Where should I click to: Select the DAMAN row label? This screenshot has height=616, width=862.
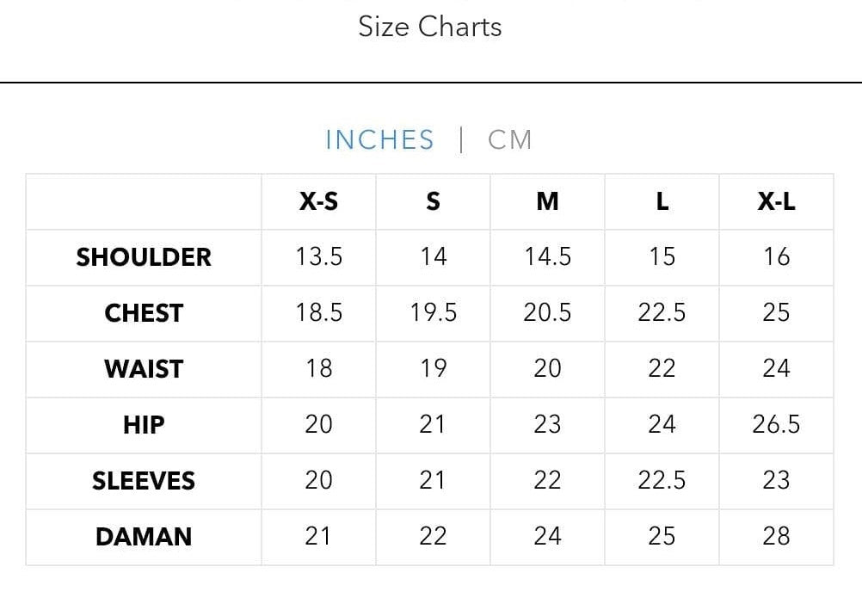144,537
